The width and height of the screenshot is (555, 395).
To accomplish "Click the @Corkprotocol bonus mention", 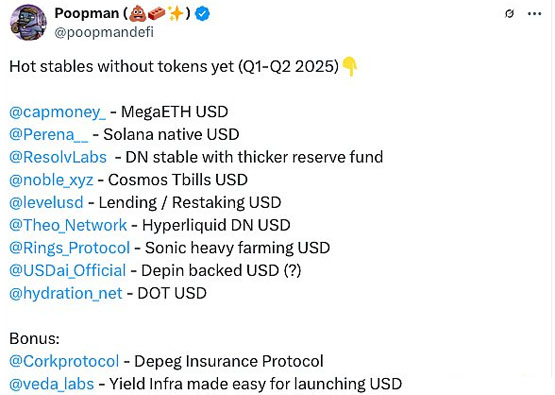I will coord(64,361).
